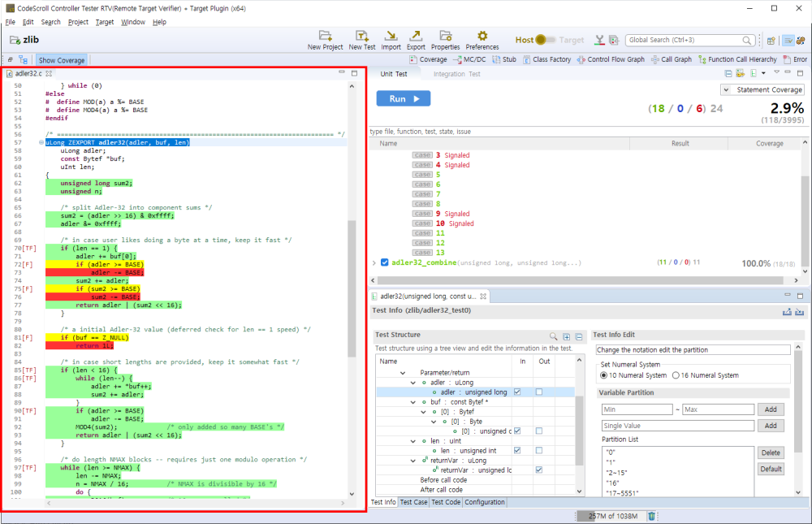This screenshot has height=524, width=812.
Task: Open Preferences via the gear icon
Action: tap(482, 36)
